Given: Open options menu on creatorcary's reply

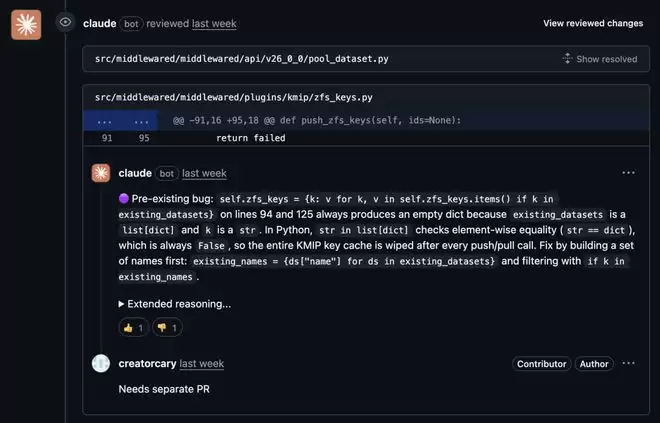Looking at the screenshot, I should [628, 364].
